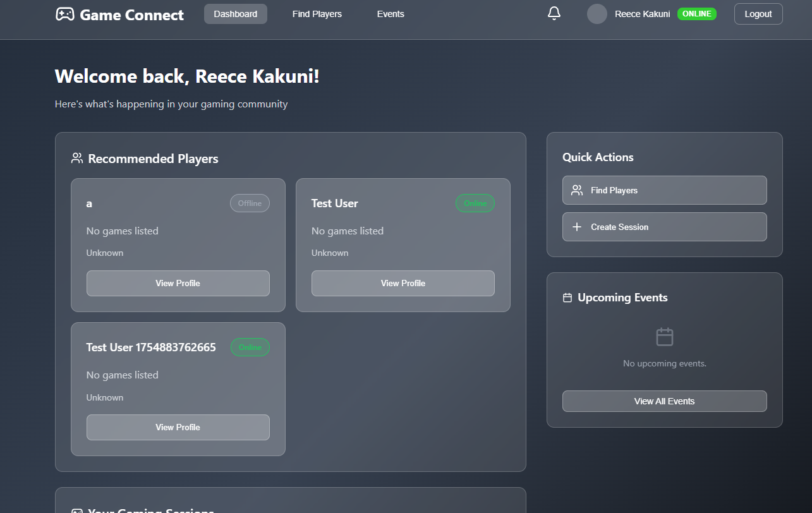Click the Online badge on Test User card

[475, 203]
